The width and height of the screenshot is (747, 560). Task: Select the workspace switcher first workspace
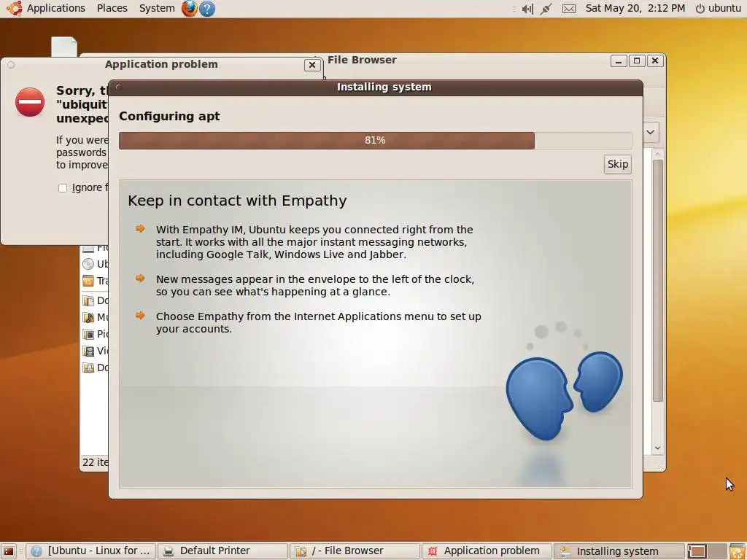coord(697,551)
